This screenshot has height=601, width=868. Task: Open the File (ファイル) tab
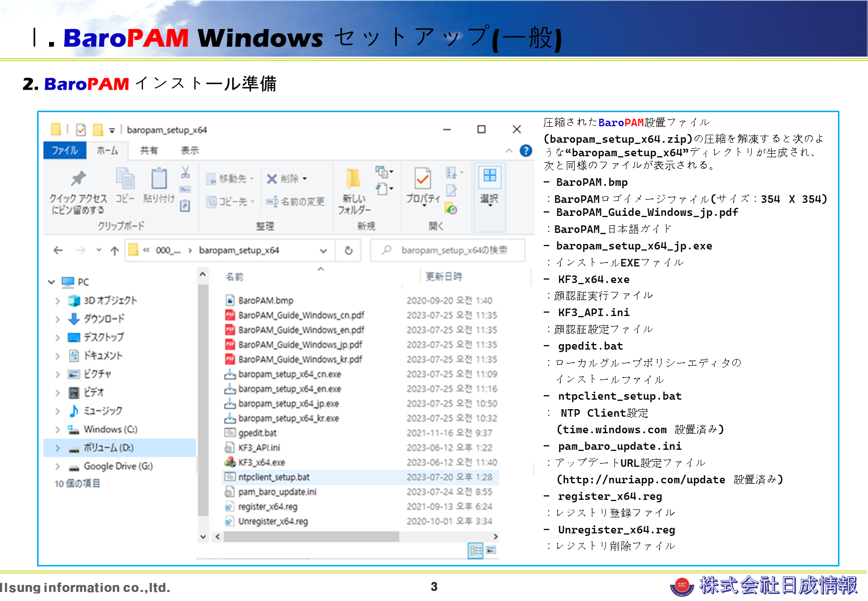click(65, 150)
